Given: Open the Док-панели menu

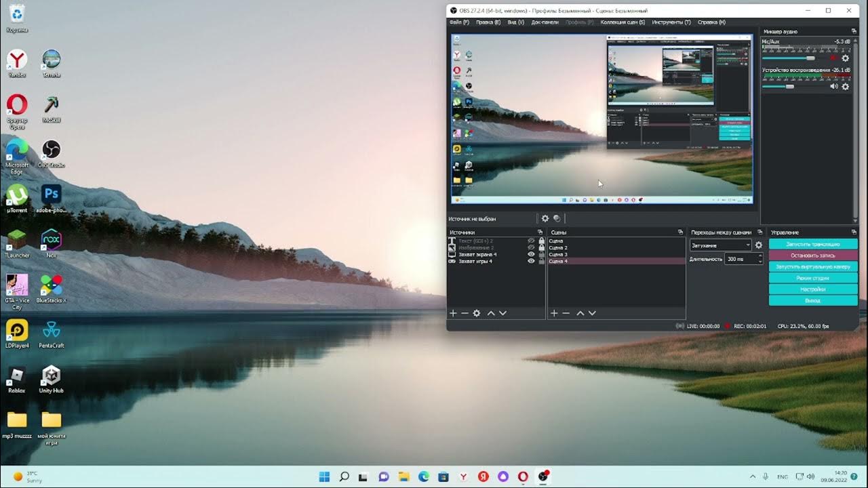Looking at the screenshot, I should tap(545, 22).
